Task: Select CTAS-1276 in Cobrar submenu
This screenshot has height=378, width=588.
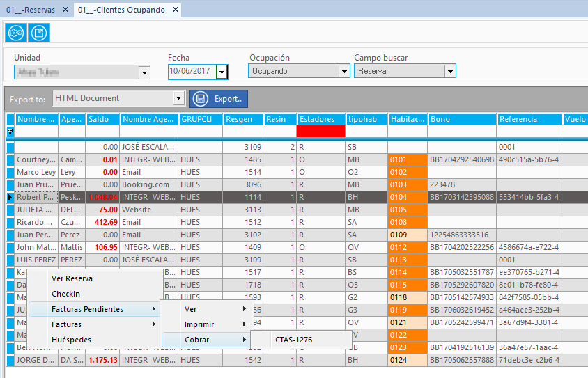Action: [x=293, y=340]
